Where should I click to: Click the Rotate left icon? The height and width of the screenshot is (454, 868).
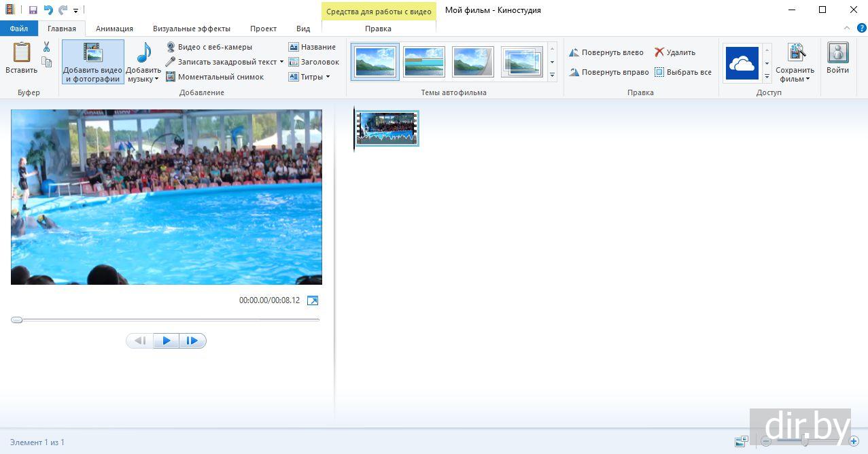574,52
